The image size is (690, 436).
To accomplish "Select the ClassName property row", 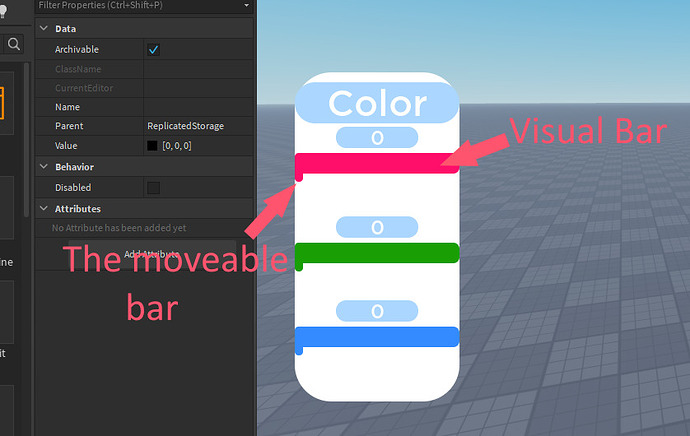I will point(144,69).
